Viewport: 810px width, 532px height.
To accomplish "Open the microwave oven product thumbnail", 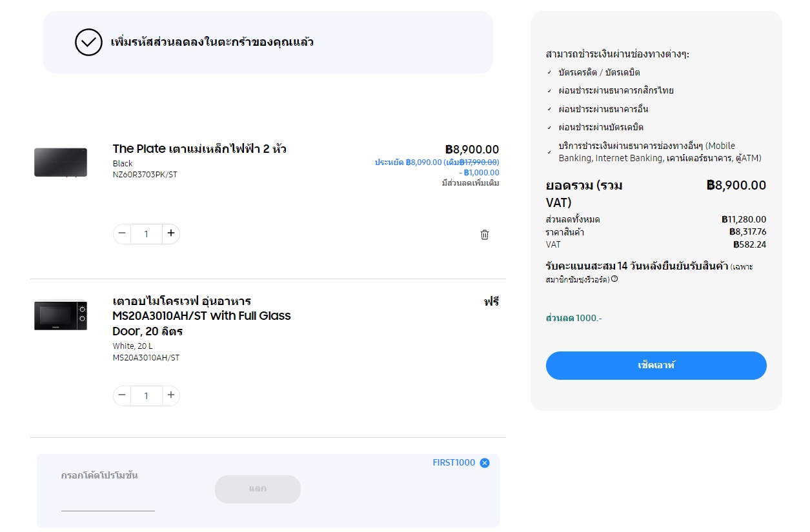I will pos(61,315).
